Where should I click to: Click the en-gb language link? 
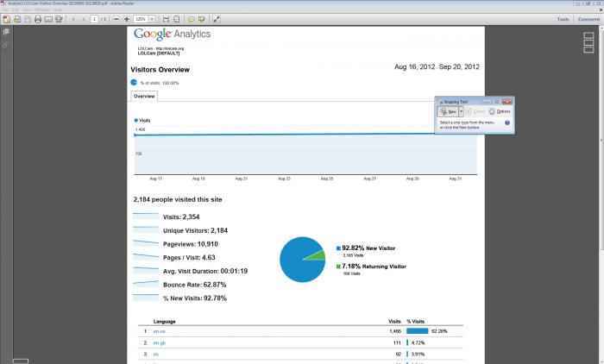point(160,342)
